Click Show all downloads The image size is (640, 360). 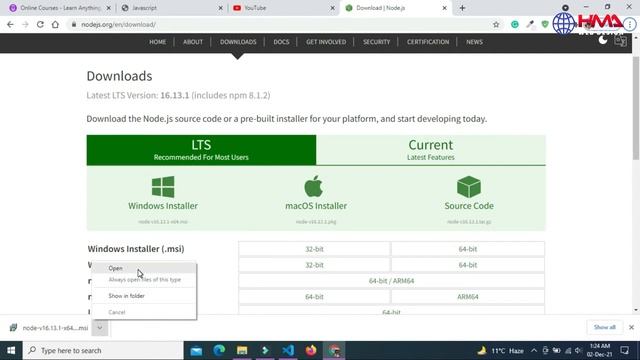pyautogui.click(x=604, y=327)
